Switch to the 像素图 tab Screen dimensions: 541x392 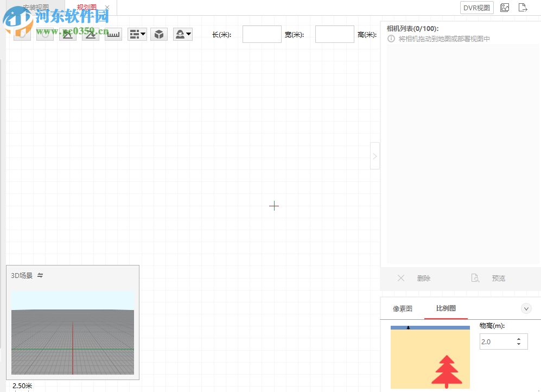pos(402,308)
